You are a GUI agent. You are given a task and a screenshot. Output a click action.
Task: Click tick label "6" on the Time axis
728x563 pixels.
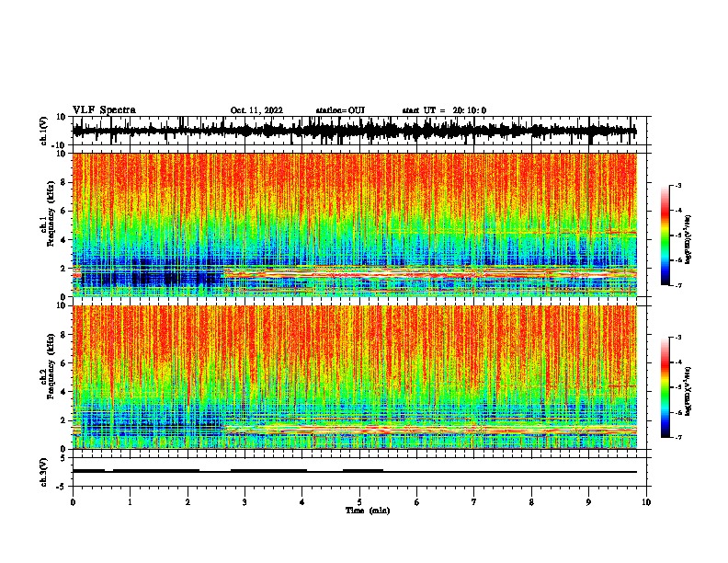coord(417,502)
